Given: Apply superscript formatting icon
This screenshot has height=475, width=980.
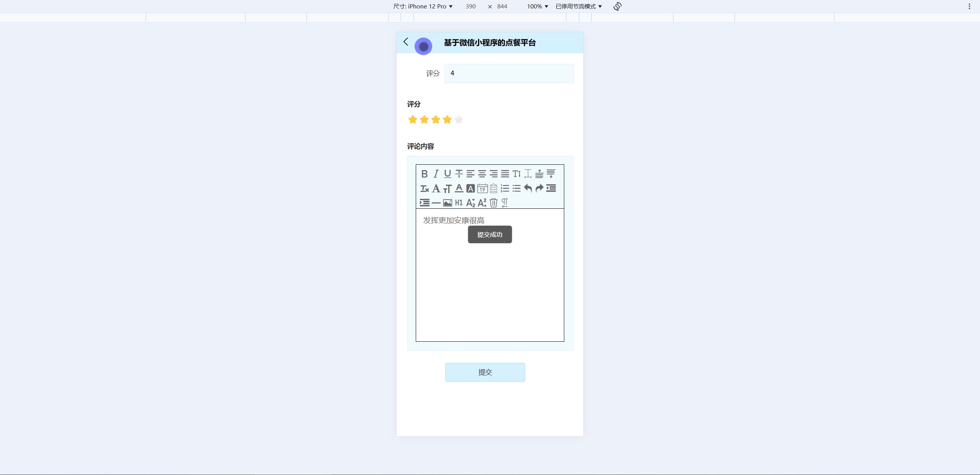Looking at the screenshot, I should click(482, 203).
